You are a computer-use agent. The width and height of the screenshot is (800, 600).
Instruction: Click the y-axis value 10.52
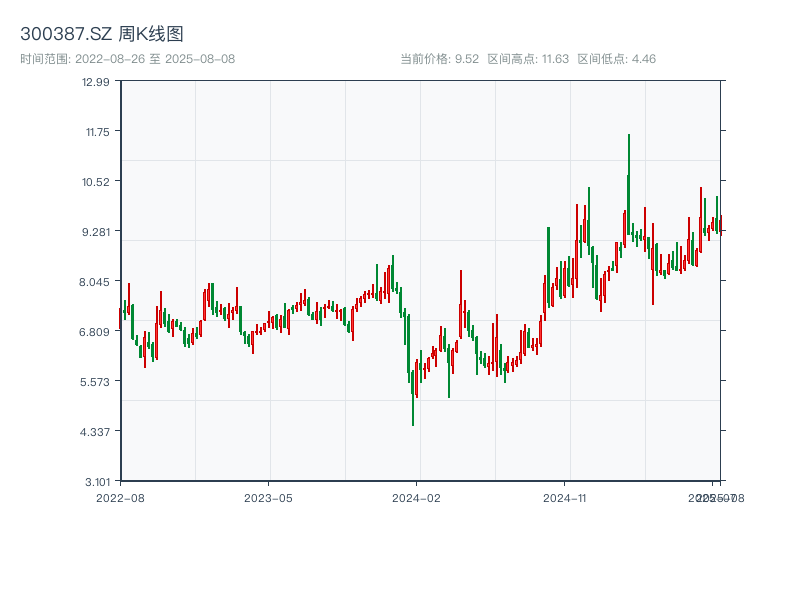[x=95, y=182]
